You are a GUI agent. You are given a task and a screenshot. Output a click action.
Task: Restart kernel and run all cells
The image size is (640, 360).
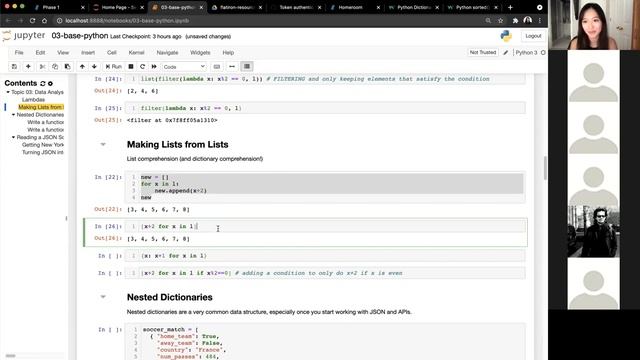[x=154, y=67]
